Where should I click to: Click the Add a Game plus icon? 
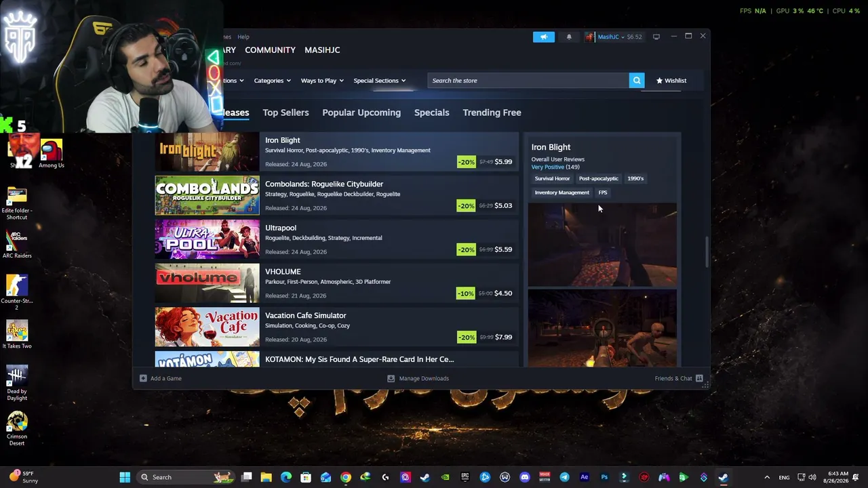143,378
